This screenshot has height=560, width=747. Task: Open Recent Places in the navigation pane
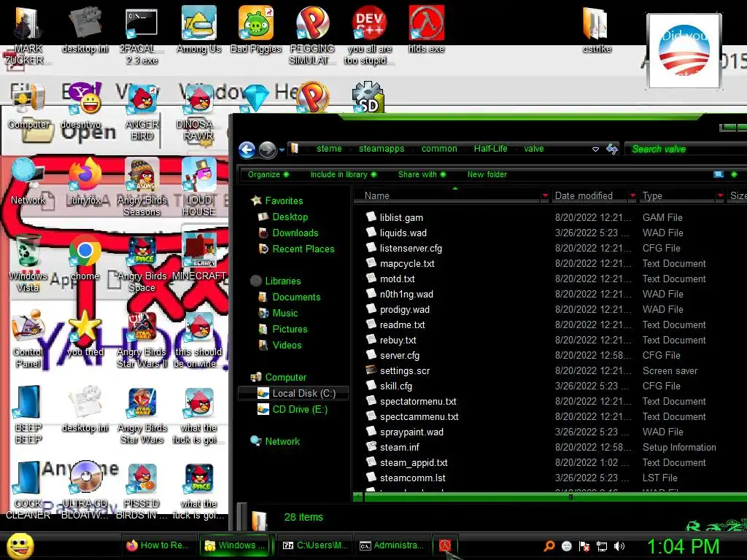pos(303,249)
